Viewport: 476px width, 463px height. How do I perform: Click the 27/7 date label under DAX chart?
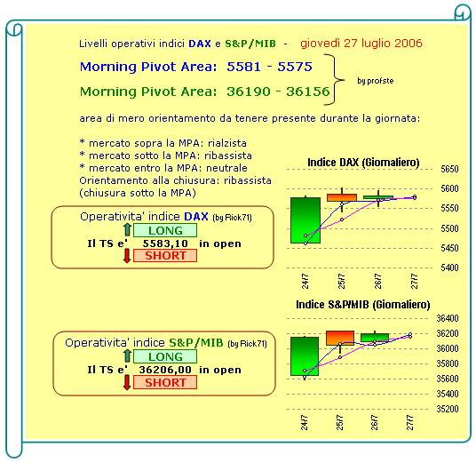415,281
